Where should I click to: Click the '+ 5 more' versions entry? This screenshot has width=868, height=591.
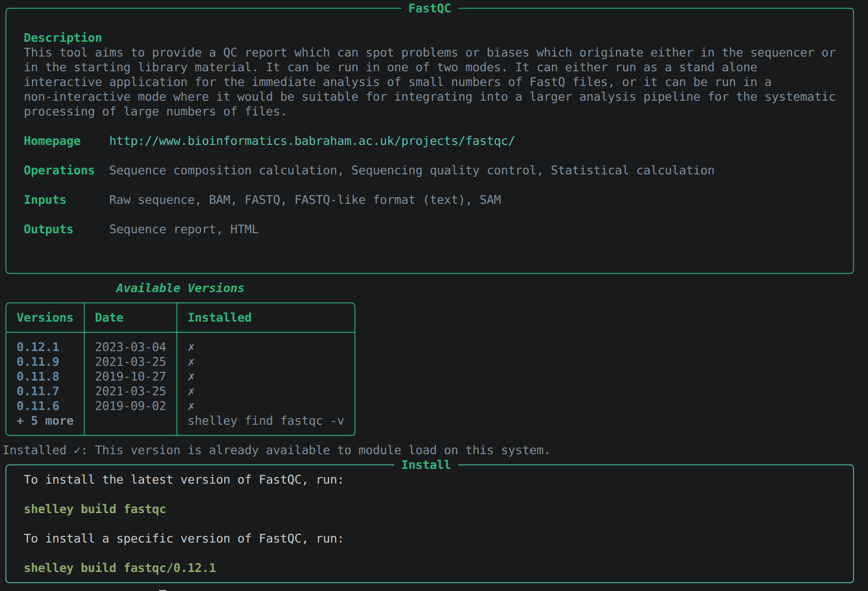pos(45,421)
